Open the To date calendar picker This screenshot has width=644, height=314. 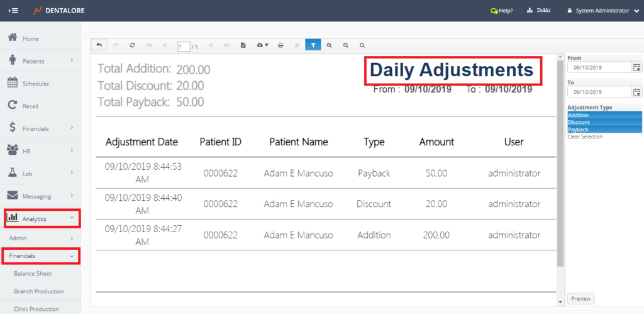click(x=636, y=92)
